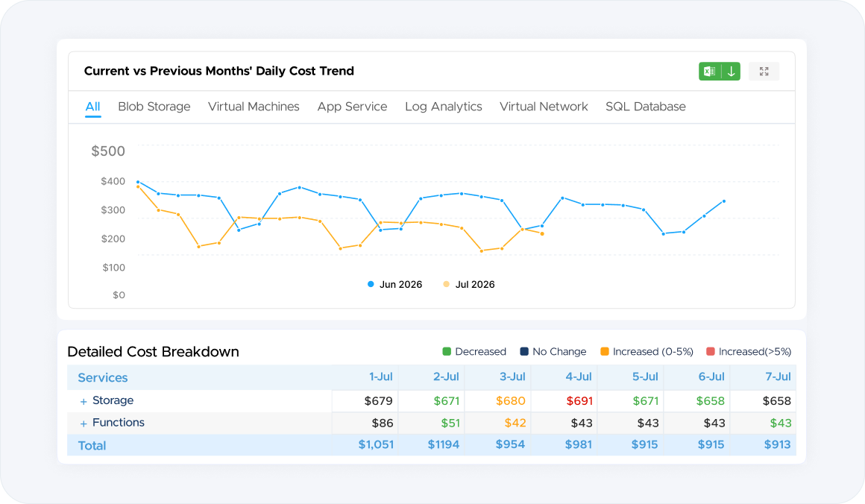Click Functions 4-Jul value $43
Image resolution: width=865 pixels, height=504 pixels.
coord(582,423)
